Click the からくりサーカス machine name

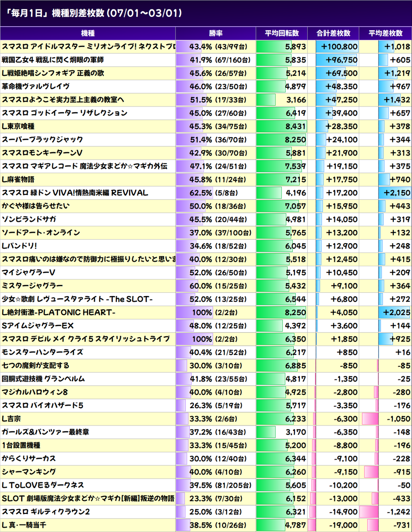click(x=29, y=459)
